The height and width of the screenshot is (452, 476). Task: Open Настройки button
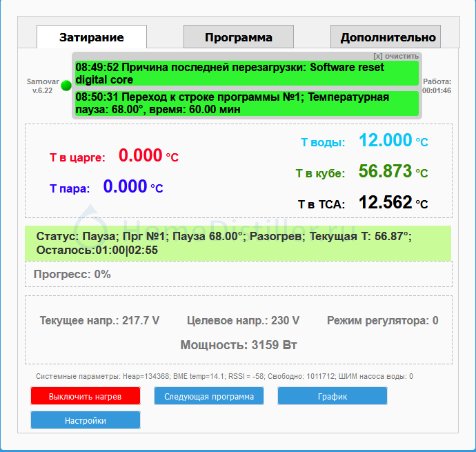tap(86, 420)
